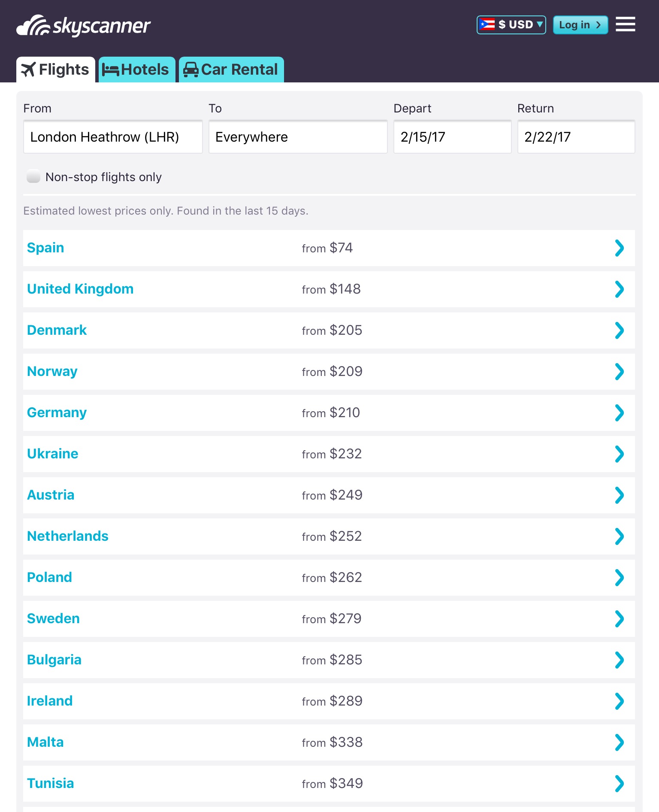Click the bed icon on Hotels tab
The width and height of the screenshot is (659, 812).
point(110,70)
